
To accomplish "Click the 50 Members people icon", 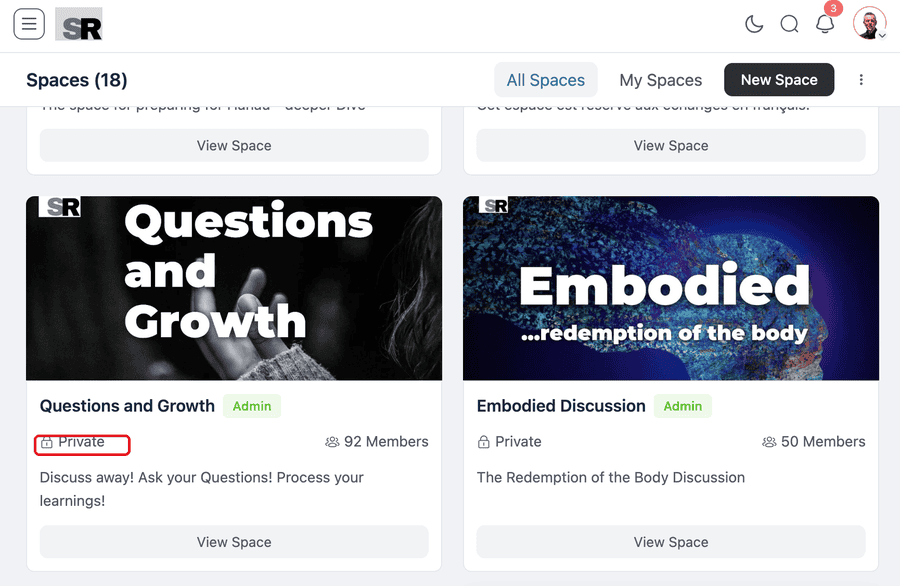I will [x=769, y=442].
